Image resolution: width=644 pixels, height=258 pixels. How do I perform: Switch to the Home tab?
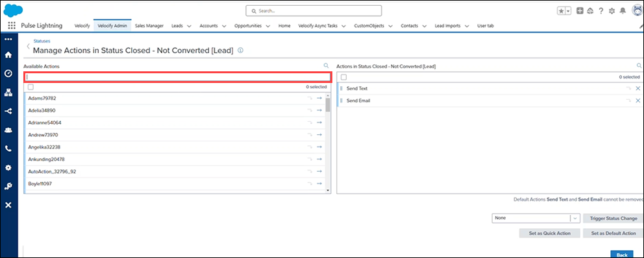pyautogui.click(x=284, y=26)
